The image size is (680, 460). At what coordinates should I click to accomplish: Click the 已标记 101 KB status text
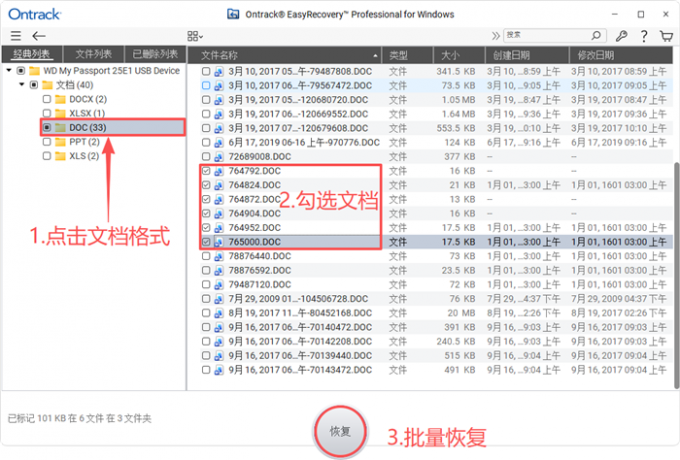[80, 418]
